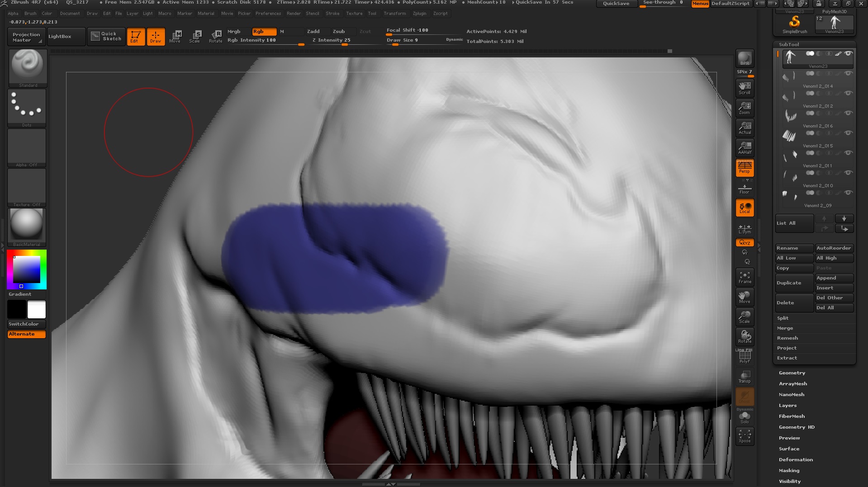This screenshot has height=487, width=868.
Task: Click the Alternate color button
Action: pyautogui.click(x=27, y=334)
